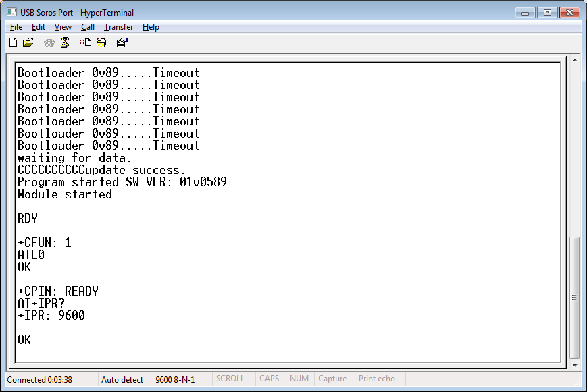Click the '+CFUN: 1' terminal line

[44, 243]
